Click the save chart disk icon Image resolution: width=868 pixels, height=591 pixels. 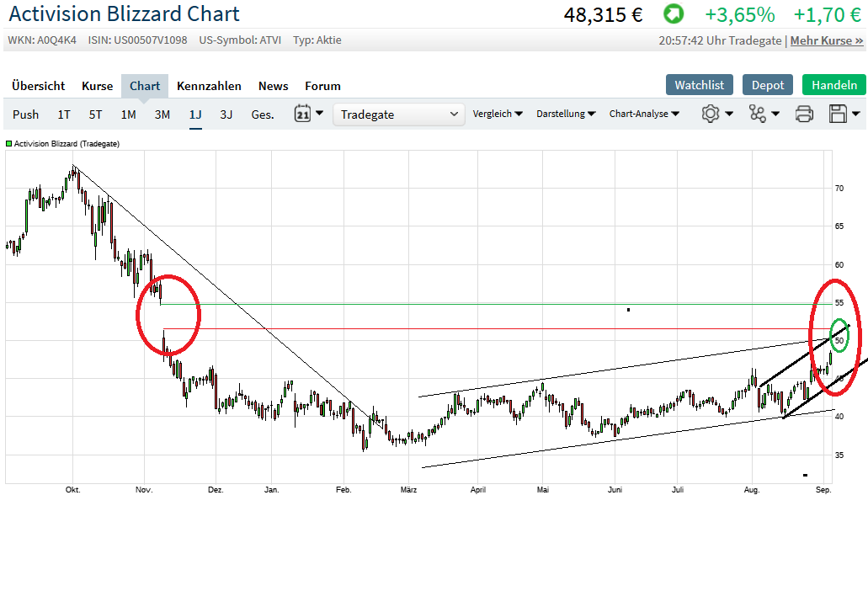point(839,113)
